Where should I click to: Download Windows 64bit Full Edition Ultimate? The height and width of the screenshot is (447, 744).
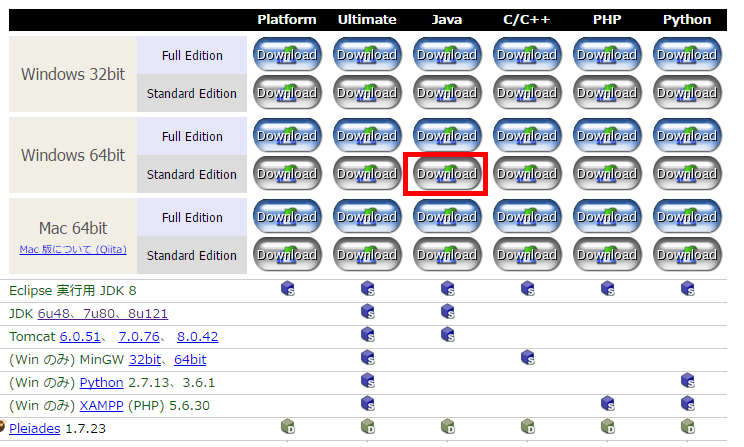[367, 136]
